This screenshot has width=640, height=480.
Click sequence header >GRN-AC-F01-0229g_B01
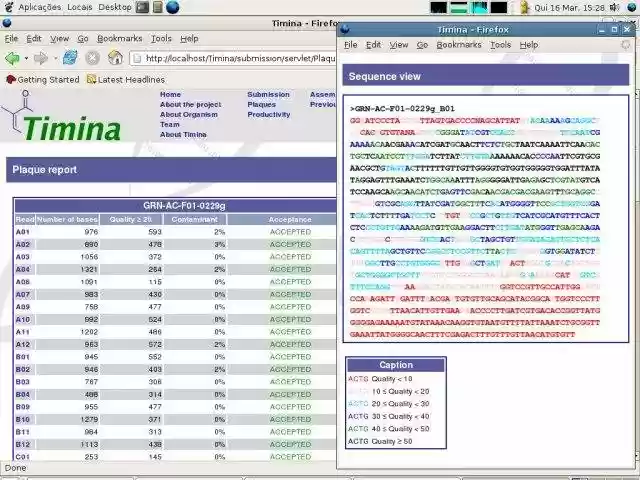pyautogui.click(x=402, y=109)
